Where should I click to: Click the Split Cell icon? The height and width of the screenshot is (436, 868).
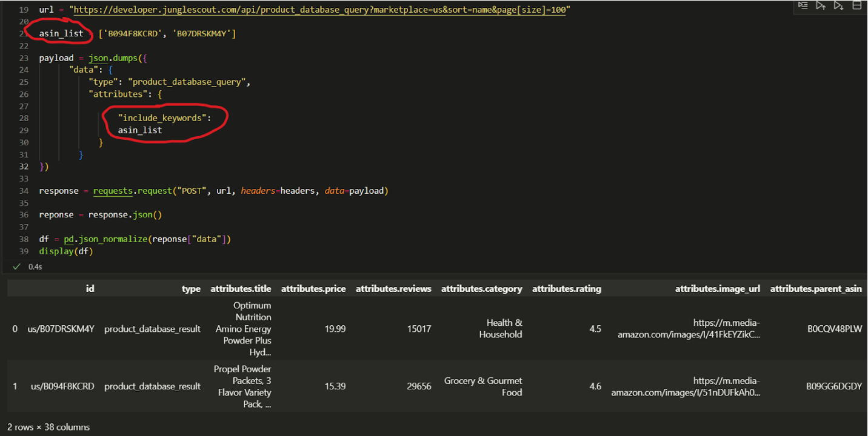tap(856, 5)
